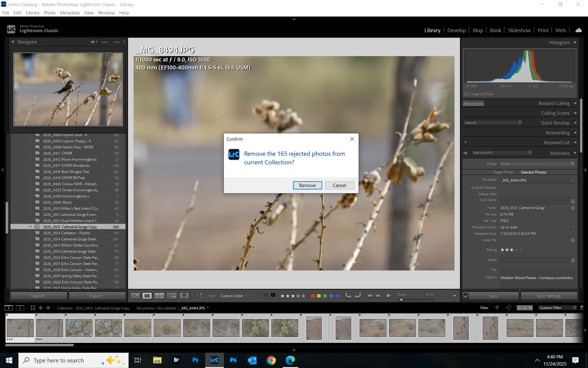
Task: Open metadata Preset None dropdown
Action: coord(537,164)
